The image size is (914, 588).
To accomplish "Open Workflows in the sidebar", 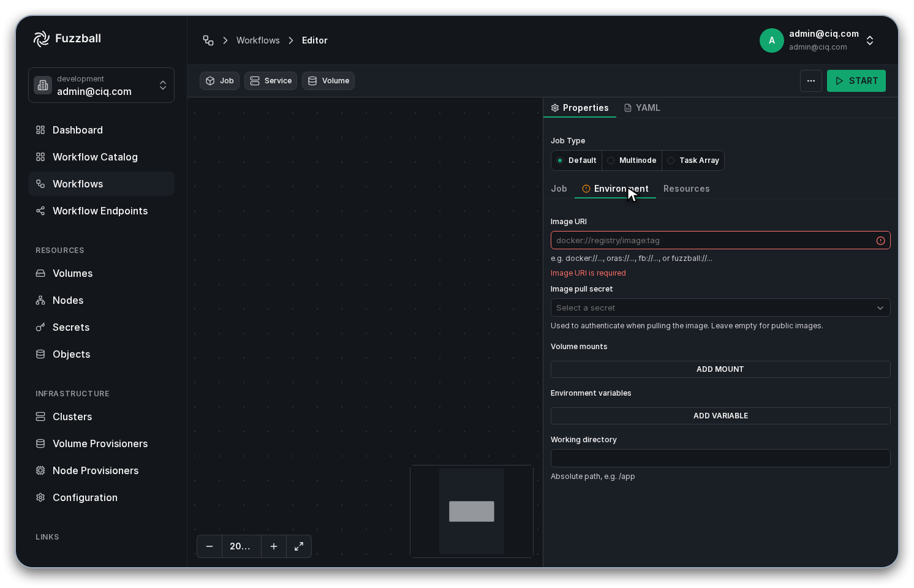I will pyautogui.click(x=101, y=184).
